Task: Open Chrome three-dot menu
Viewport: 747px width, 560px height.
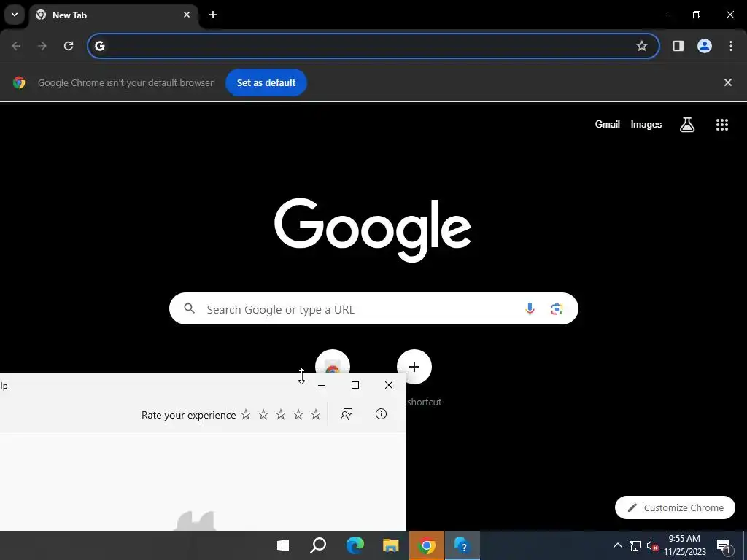Action: pos(731,46)
